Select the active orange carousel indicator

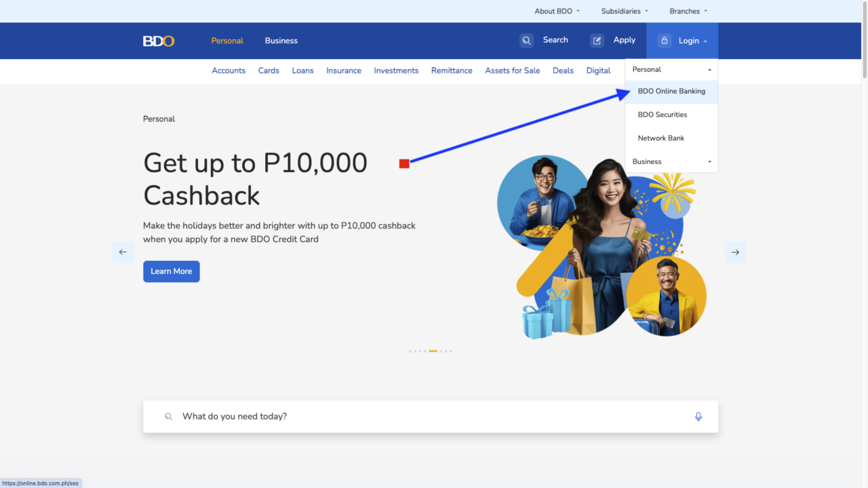(433, 351)
